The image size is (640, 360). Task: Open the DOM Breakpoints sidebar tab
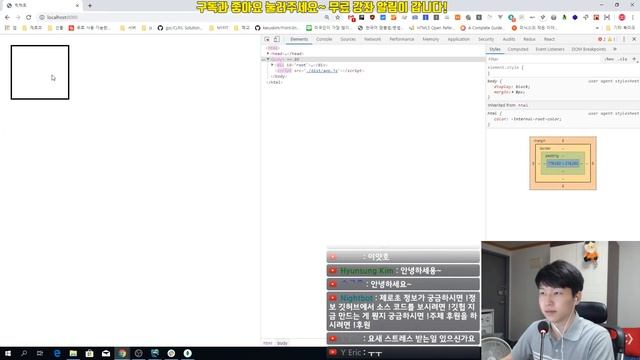[x=589, y=49]
